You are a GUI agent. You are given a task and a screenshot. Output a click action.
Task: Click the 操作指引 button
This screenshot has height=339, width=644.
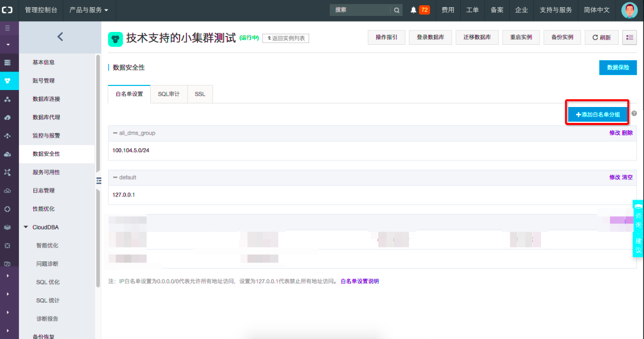[x=386, y=38]
